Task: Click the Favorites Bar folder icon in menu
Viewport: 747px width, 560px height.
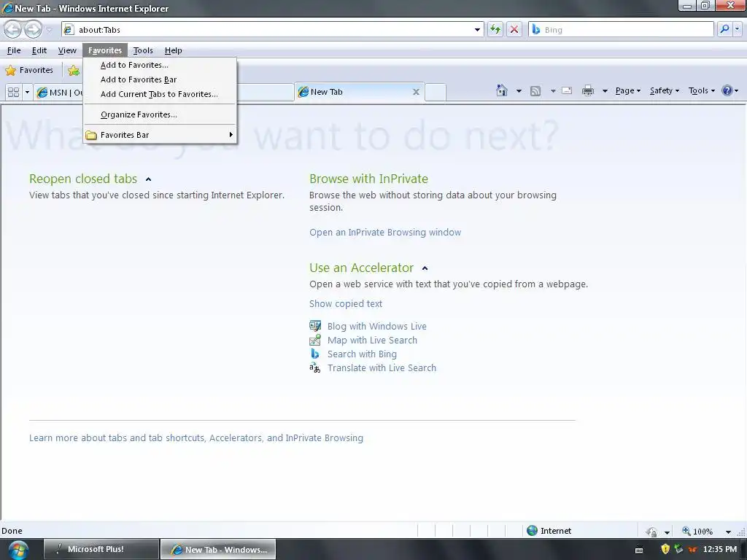Action: coord(91,135)
